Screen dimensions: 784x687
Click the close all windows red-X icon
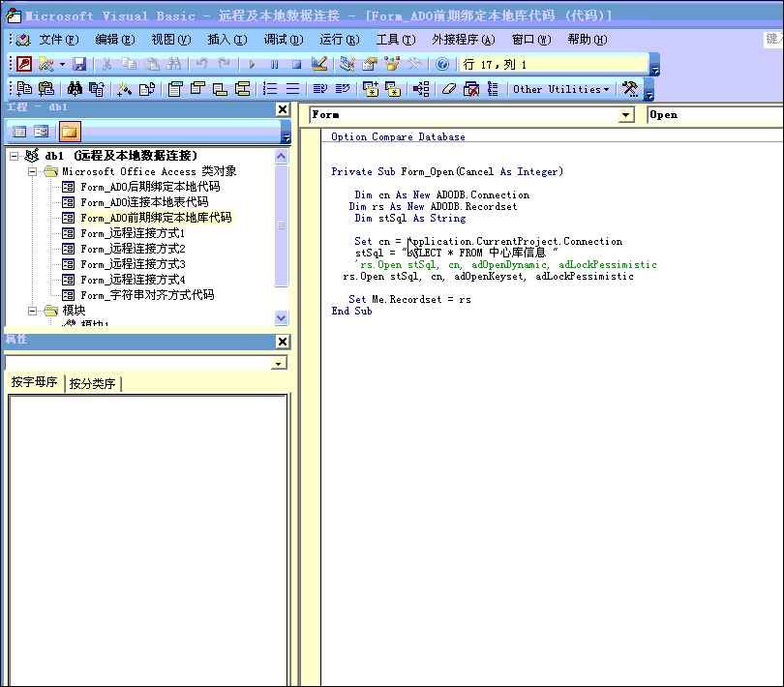[x=471, y=89]
